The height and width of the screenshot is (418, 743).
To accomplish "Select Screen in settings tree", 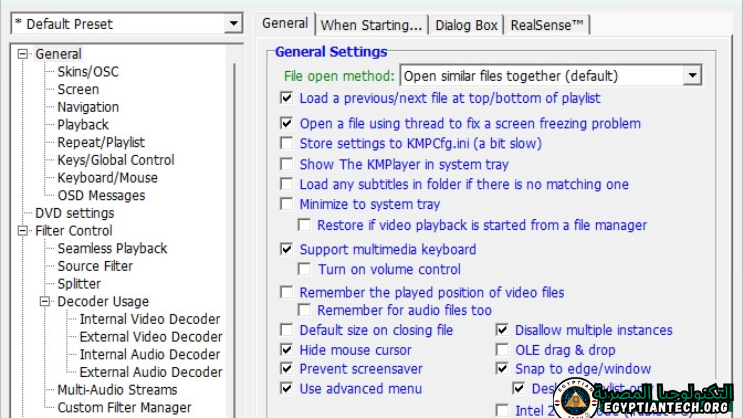I will tap(78, 89).
